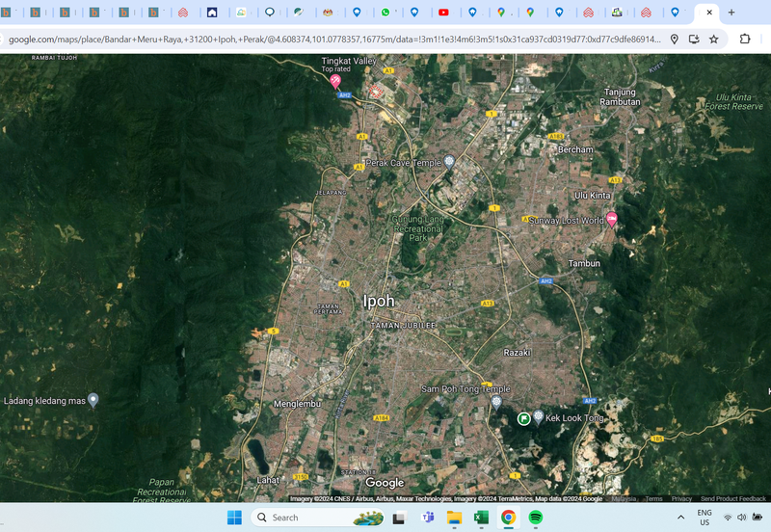Open a new browser tab
The height and width of the screenshot is (532, 771).
(731, 13)
